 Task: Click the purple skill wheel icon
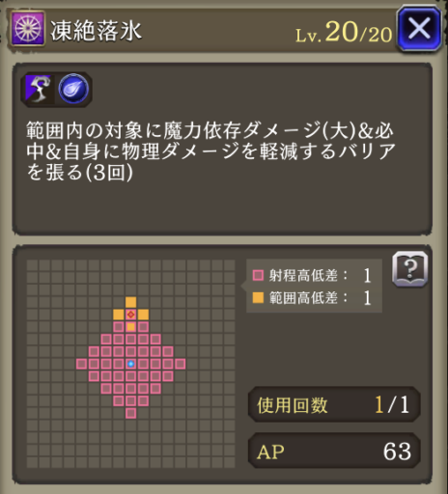click(28, 28)
